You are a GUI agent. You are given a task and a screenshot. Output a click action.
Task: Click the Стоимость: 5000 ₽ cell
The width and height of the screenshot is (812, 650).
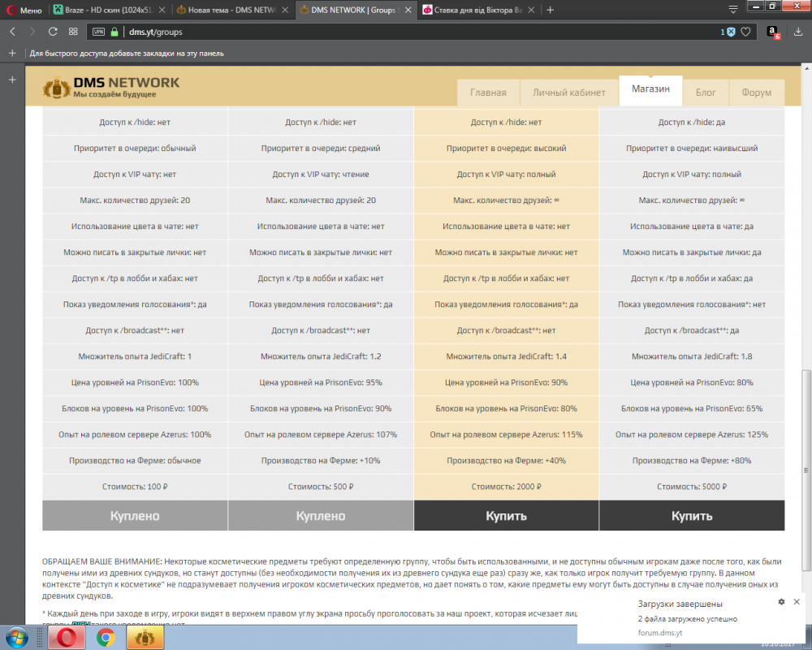[x=692, y=487]
